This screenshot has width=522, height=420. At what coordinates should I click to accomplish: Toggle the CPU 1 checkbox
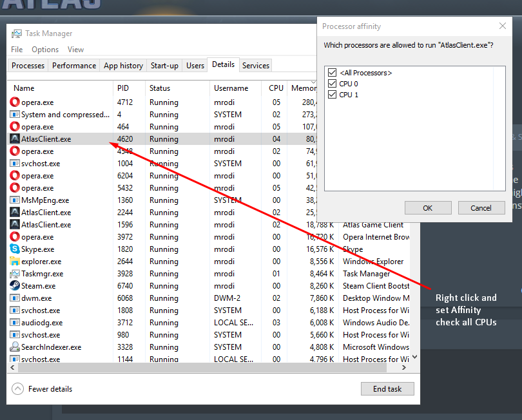(333, 95)
